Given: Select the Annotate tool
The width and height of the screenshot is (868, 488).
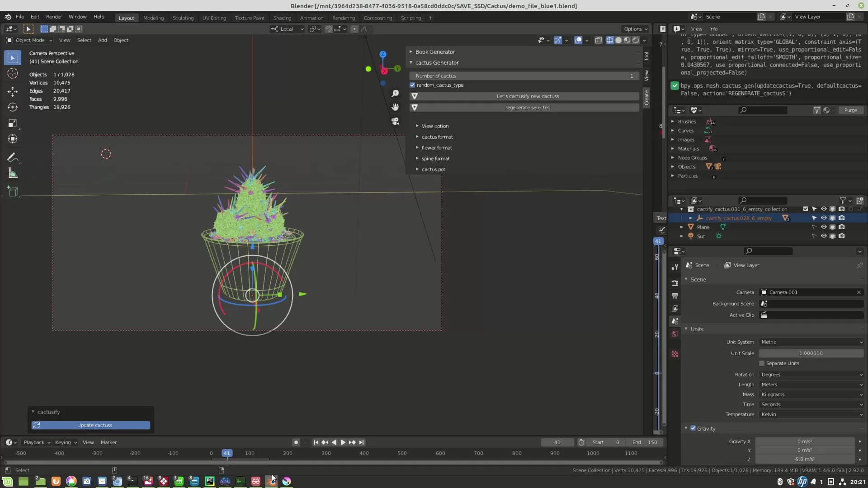Looking at the screenshot, I should tap(13, 157).
